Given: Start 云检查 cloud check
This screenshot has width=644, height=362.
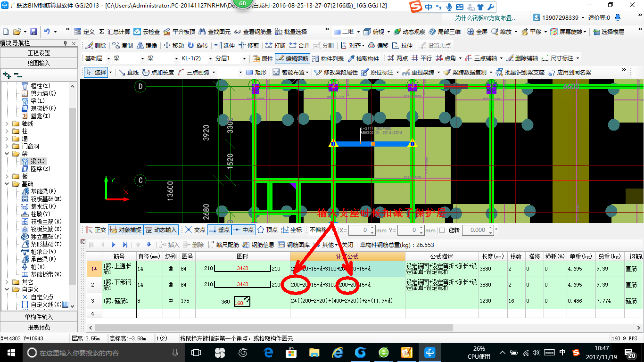Looking at the screenshot, I should [x=147, y=32].
